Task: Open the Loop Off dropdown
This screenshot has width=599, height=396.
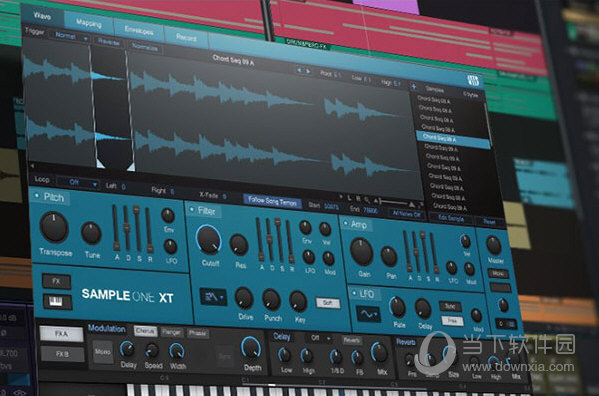Action: click(x=78, y=183)
